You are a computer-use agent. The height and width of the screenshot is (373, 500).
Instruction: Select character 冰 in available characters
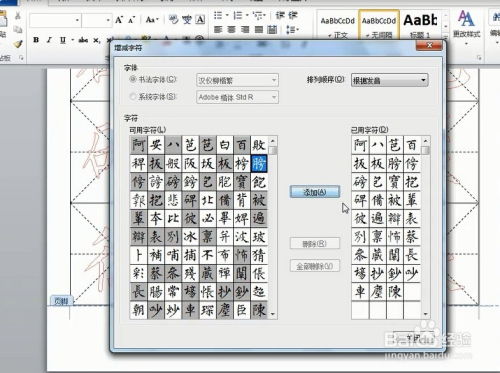190,237
